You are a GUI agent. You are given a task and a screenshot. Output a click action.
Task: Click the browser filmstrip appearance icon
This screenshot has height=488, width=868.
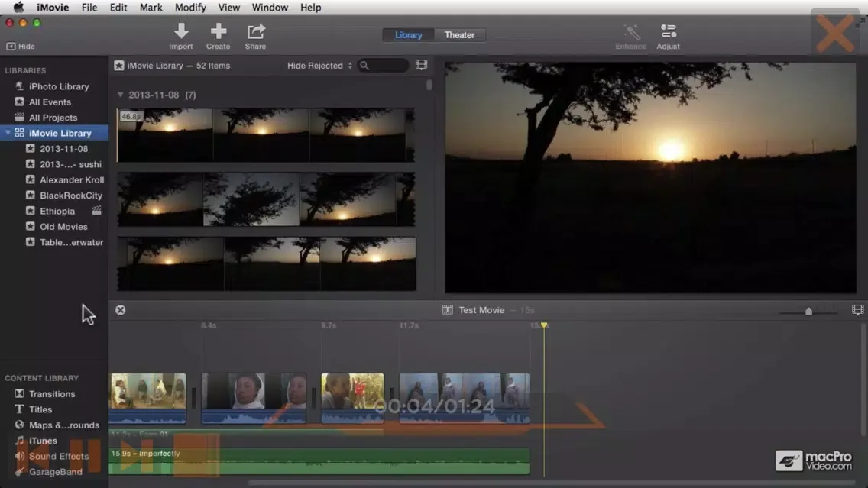(421, 65)
